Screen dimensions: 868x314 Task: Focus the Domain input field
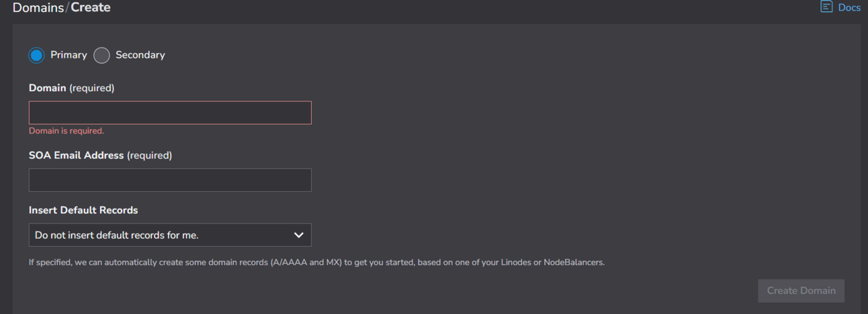point(170,113)
